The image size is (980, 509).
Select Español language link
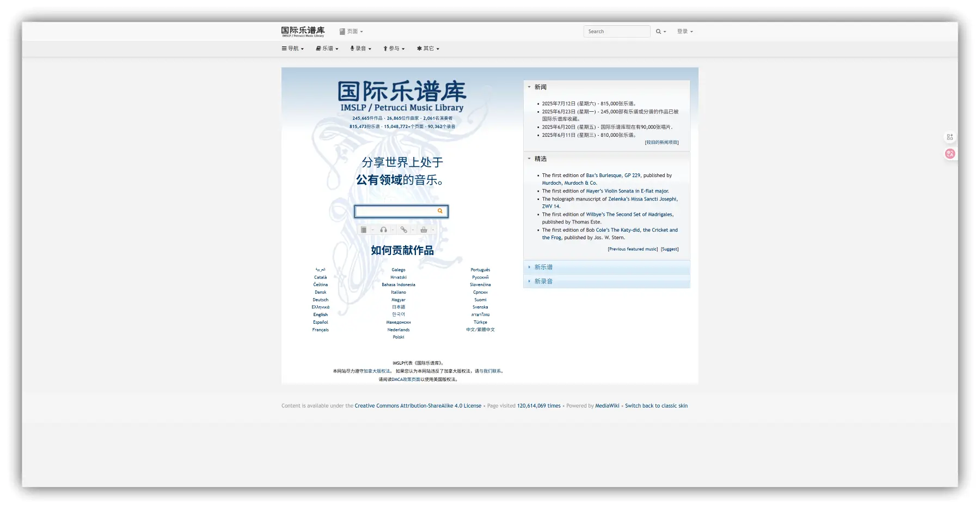pyautogui.click(x=320, y=322)
